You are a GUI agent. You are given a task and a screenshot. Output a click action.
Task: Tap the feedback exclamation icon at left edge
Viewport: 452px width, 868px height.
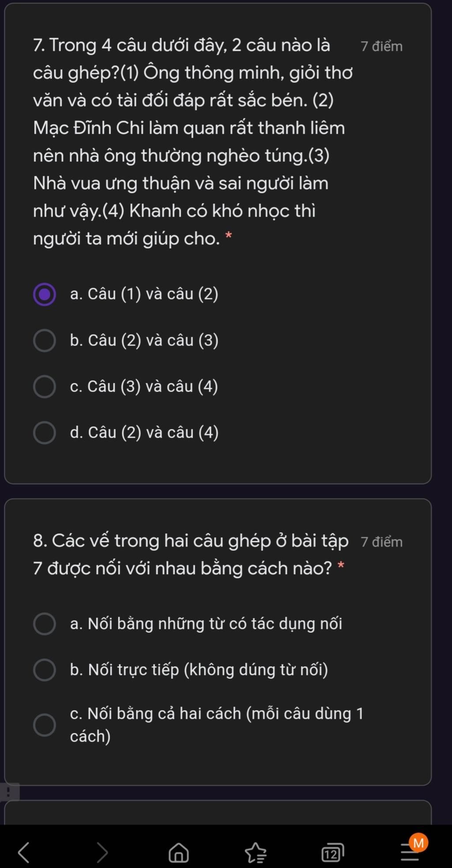click(x=9, y=792)
